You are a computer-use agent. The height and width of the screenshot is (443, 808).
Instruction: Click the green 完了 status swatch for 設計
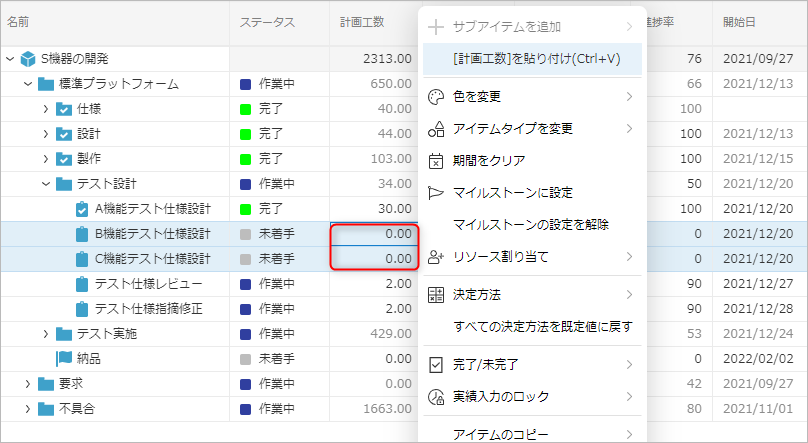pos(246,134)
